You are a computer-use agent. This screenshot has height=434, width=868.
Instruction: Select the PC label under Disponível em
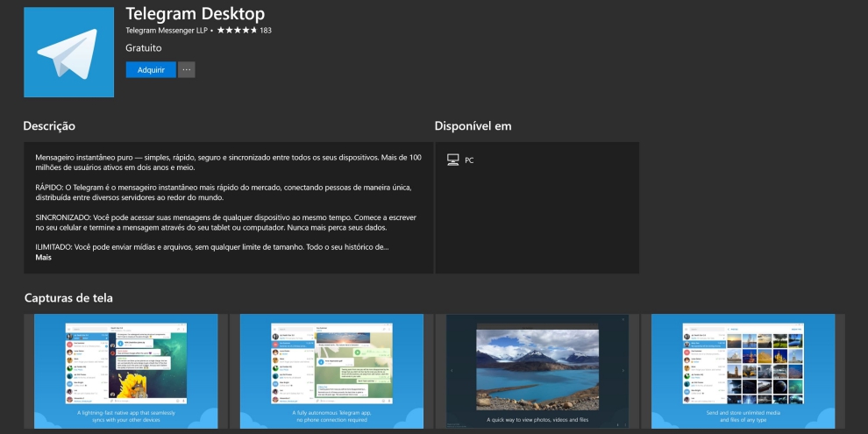[x=469, y=160]
